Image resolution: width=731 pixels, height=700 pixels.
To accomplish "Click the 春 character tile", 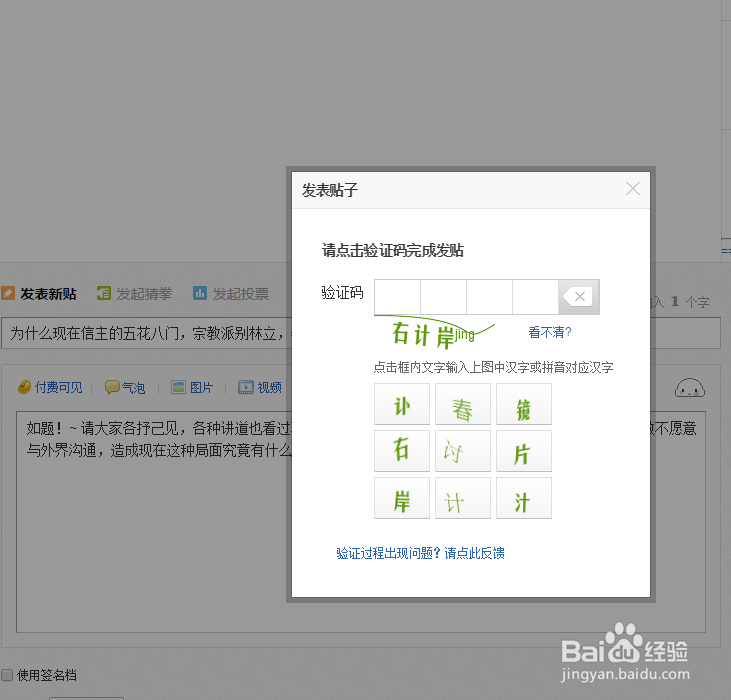I will click(463, 404).
